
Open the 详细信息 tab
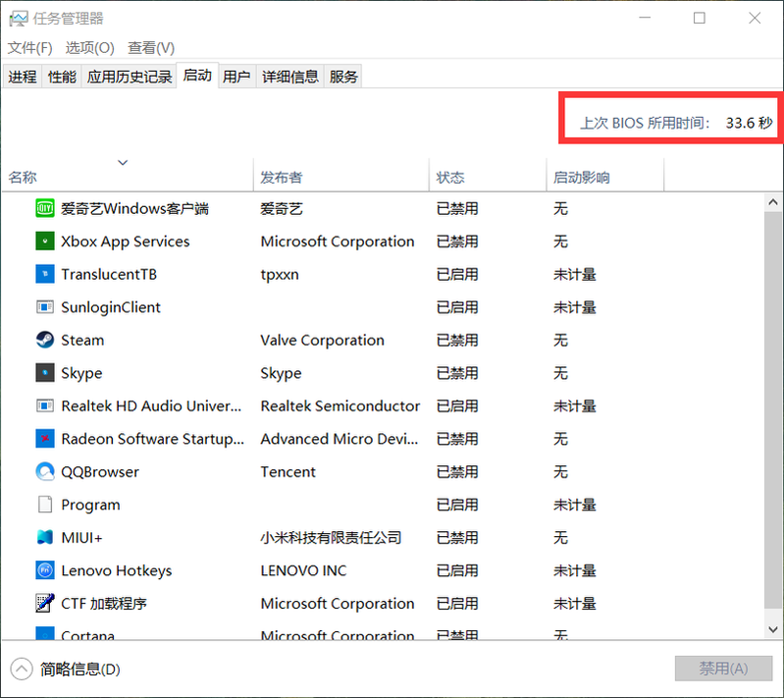click(289, 77)
